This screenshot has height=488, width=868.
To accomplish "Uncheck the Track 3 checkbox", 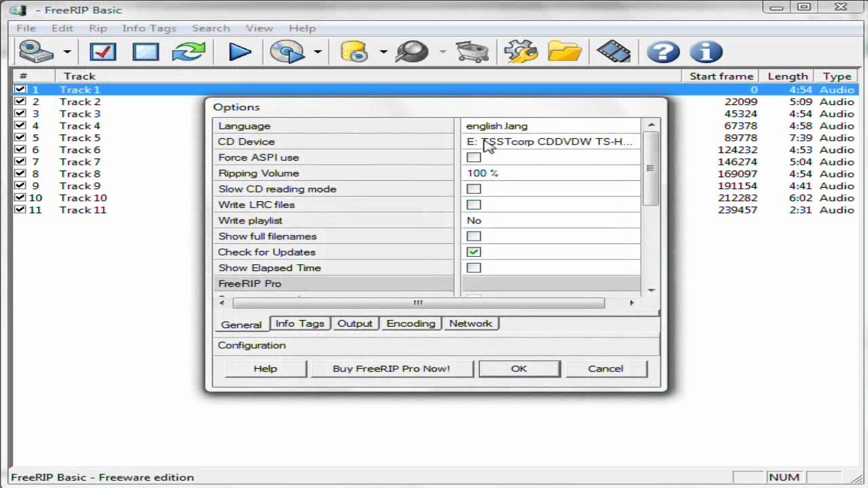I will (x=20, y=114).
